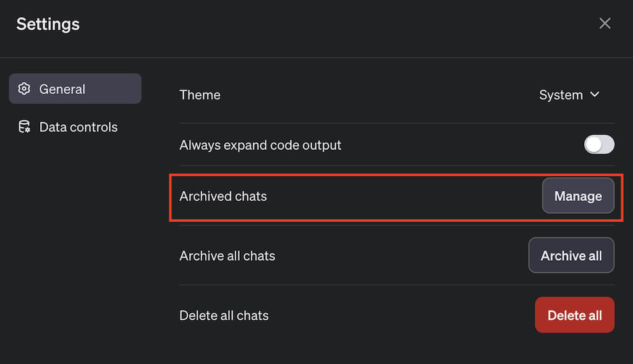
Task: Click the Archive all button
Action: point(571,255)
